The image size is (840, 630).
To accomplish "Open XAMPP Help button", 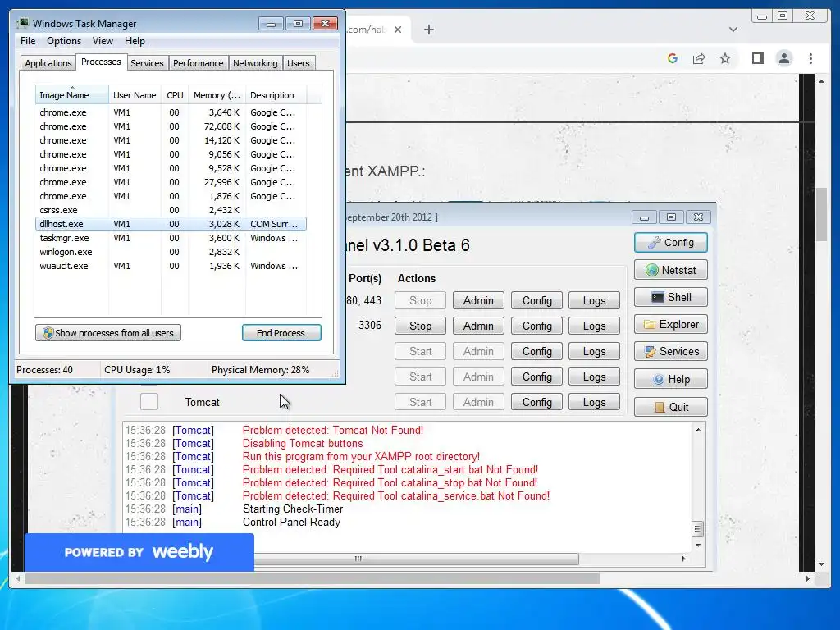I will 671,379.
